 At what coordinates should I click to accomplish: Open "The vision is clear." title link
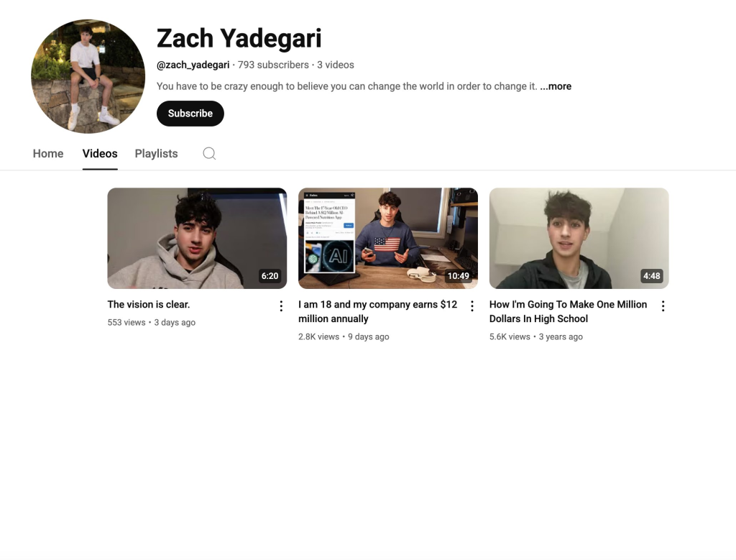point(149,304)
